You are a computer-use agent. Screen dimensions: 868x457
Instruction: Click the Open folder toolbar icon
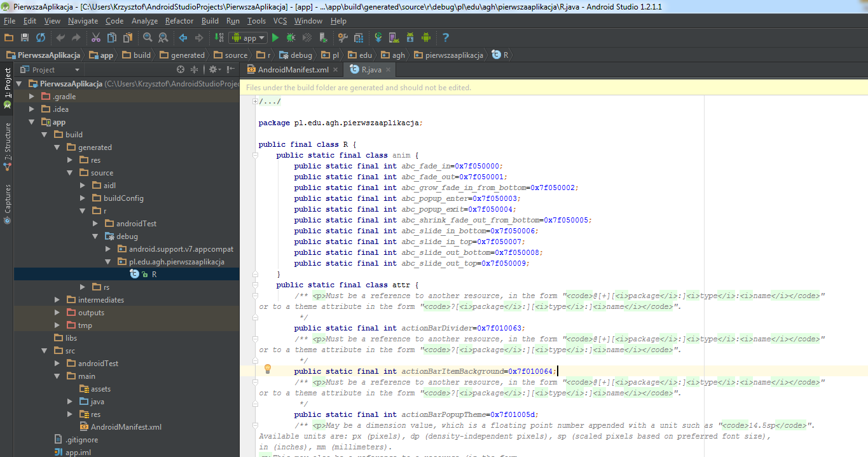(x=9, y=38)
